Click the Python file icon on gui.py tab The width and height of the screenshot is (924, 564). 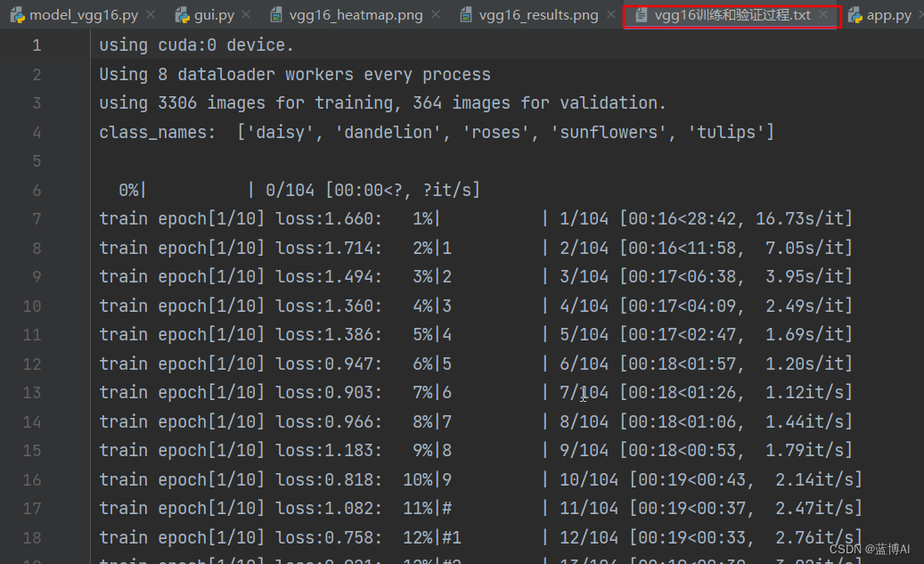point(182,15)
